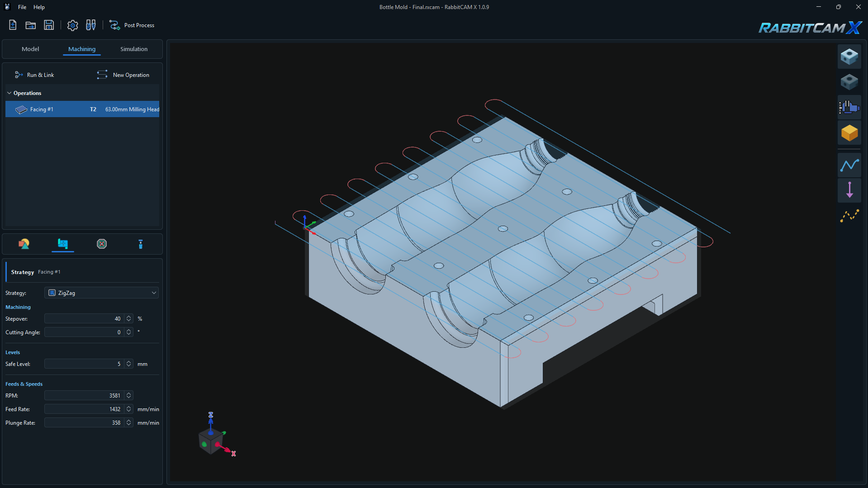Image resolution: width=868 pixels, height=488 pixels.
Task: Click the Levels section heading
Action: point(13,352)
